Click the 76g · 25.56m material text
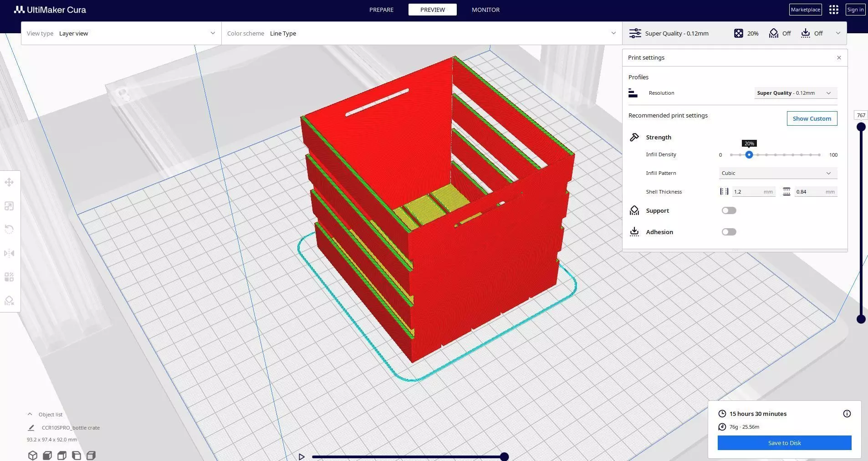 (x=744, y=427)
